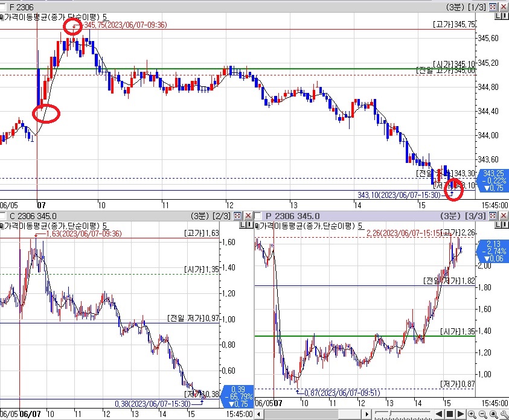Click the 2,13 current price tag

(x=493, y=252)
